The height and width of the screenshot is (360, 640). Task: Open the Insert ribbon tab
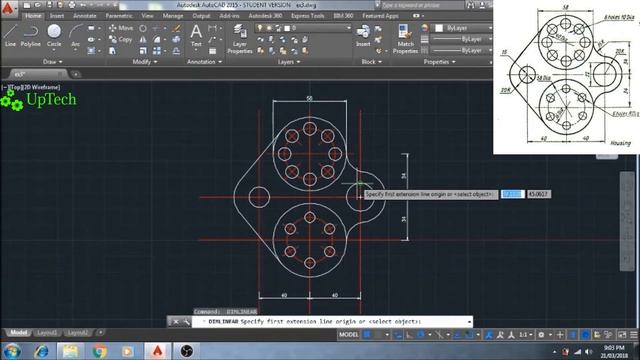click(57, 16)
